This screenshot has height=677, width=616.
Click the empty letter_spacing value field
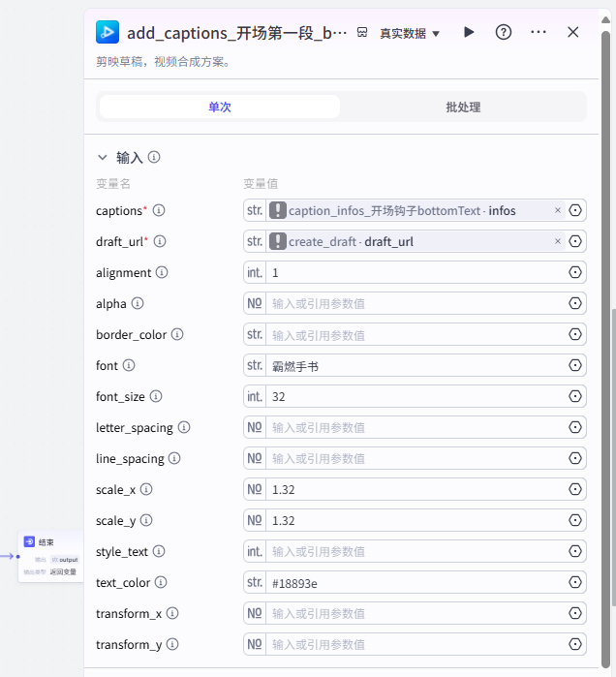pos(416,427)
